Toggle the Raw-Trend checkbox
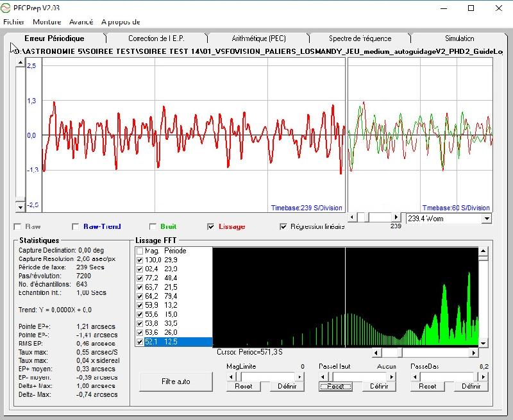 [75, 227]
